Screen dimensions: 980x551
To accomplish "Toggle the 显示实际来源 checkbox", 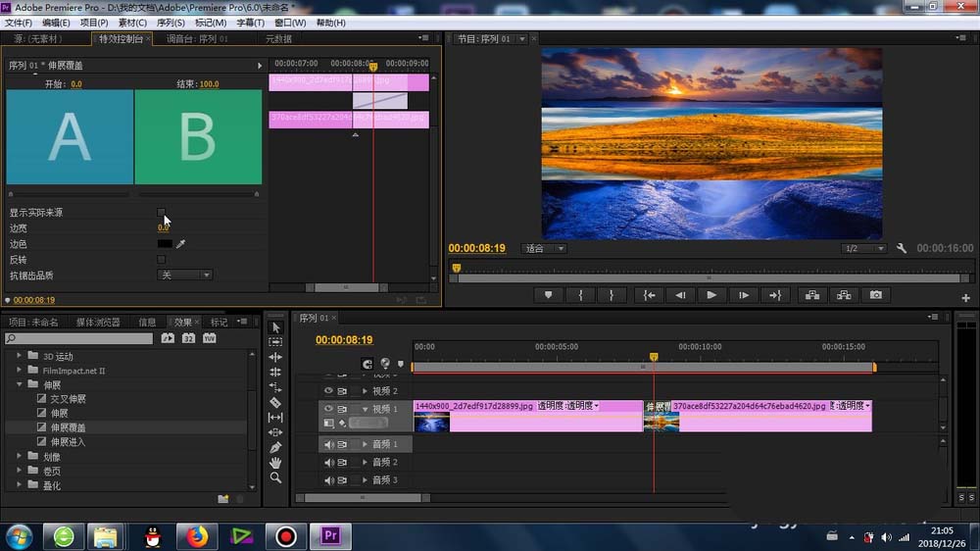I will point(162,213).
